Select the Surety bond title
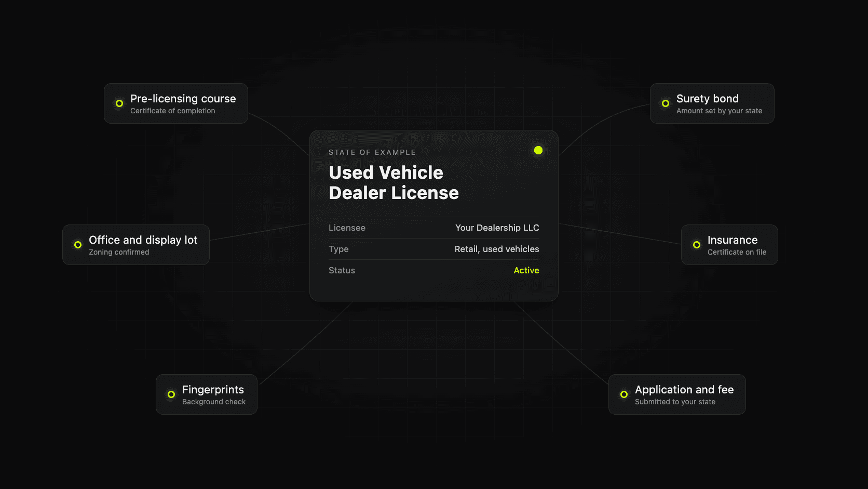Image resolution: width=868 pixels, height=489 pixels. 707,99
